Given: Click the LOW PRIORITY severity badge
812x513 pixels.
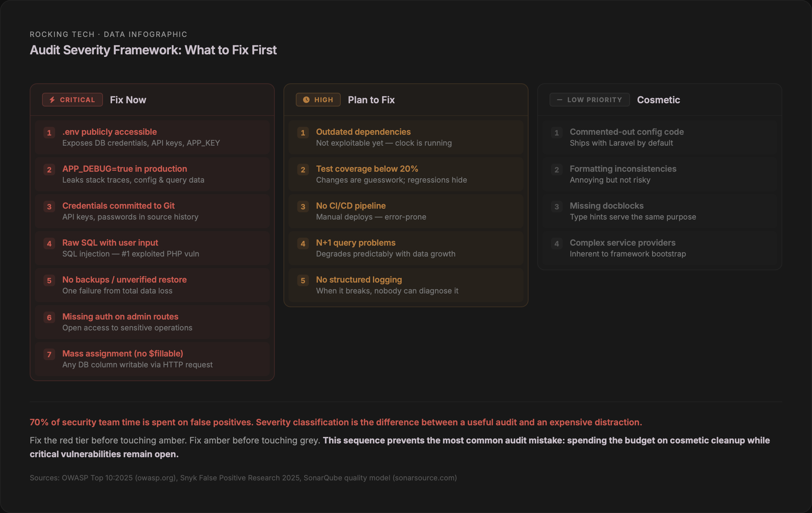Looking at the screenshot, I should pyautogui.click(x=589, y=100).
